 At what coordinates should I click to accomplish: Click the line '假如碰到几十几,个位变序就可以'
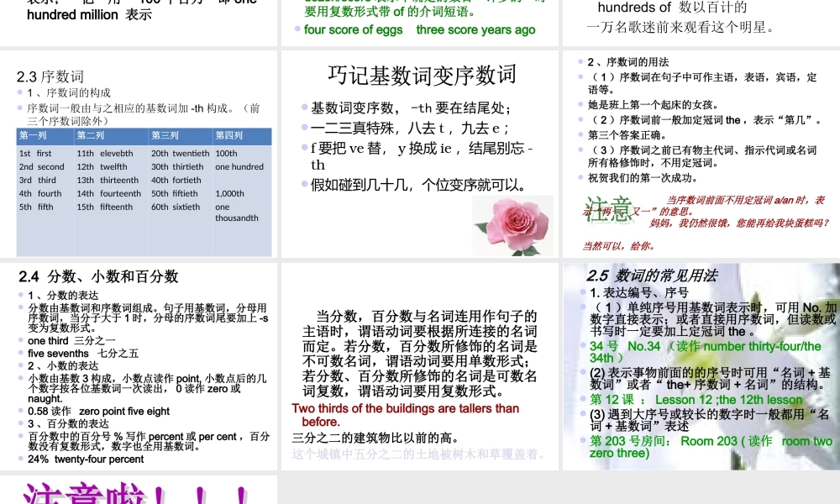(x=417, y=185)
